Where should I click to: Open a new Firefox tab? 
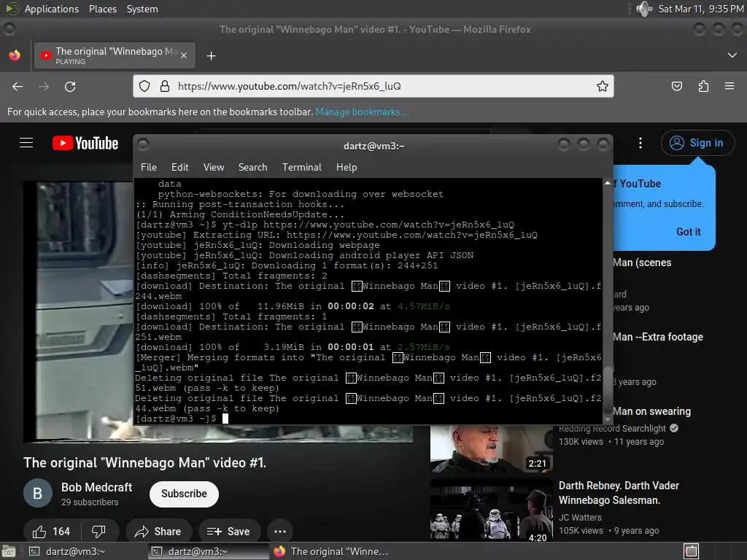[x=211, y=55]
